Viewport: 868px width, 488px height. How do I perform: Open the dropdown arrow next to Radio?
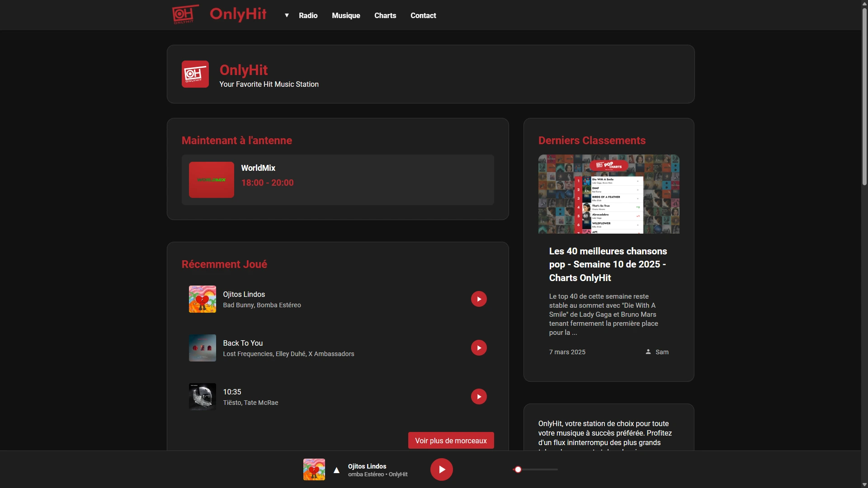tap(287, 15)
